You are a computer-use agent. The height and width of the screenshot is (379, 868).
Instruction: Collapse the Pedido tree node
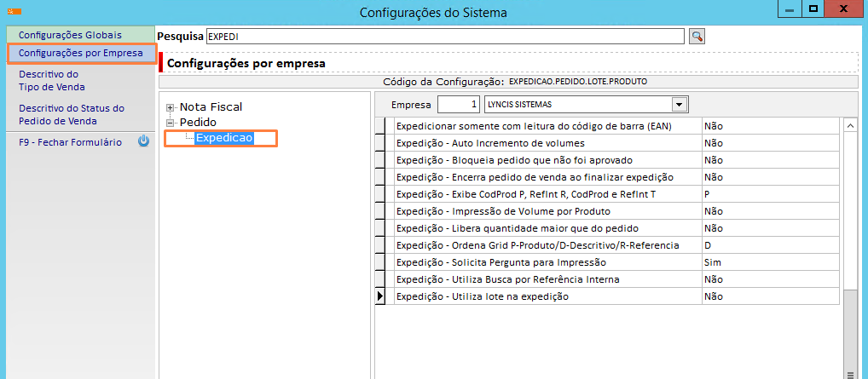coord(171,123)
